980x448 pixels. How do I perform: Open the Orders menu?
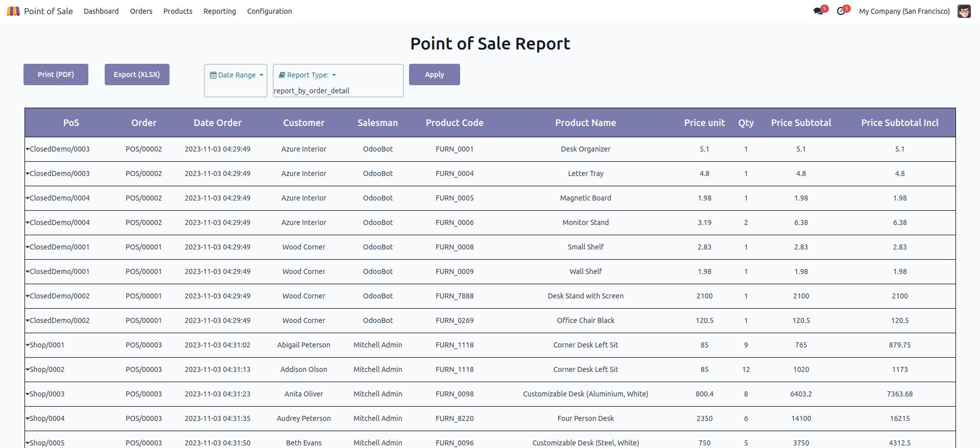pyautogui.click(x=141, y=11)
